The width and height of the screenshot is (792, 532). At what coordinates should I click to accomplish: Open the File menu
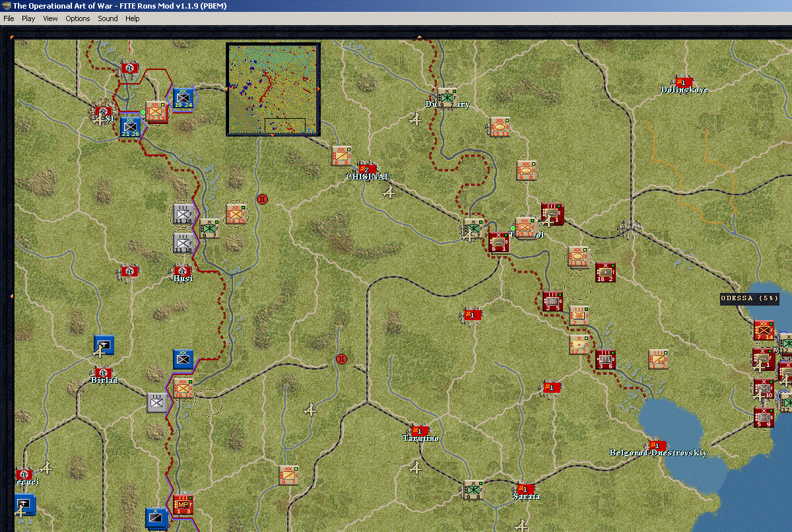point(9,18)
